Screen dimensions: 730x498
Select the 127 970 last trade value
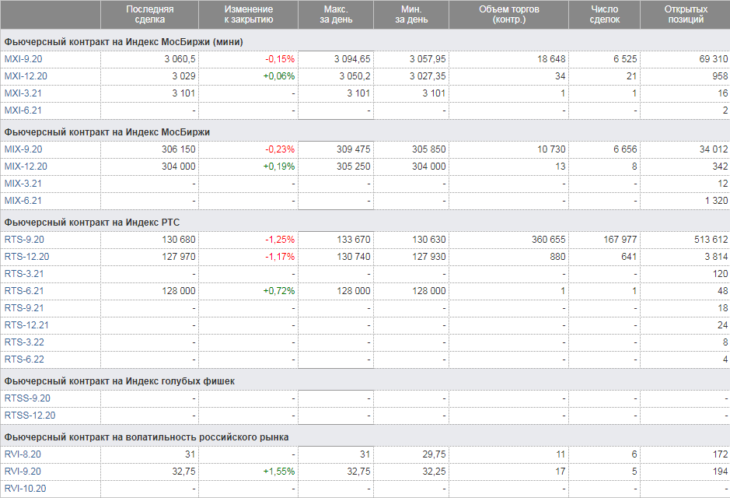(179, 257)
